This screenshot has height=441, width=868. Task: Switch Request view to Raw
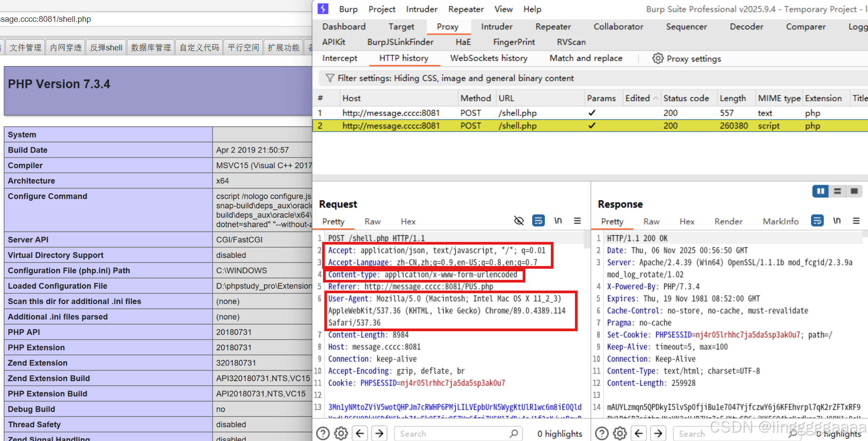(x=372, y=222)
